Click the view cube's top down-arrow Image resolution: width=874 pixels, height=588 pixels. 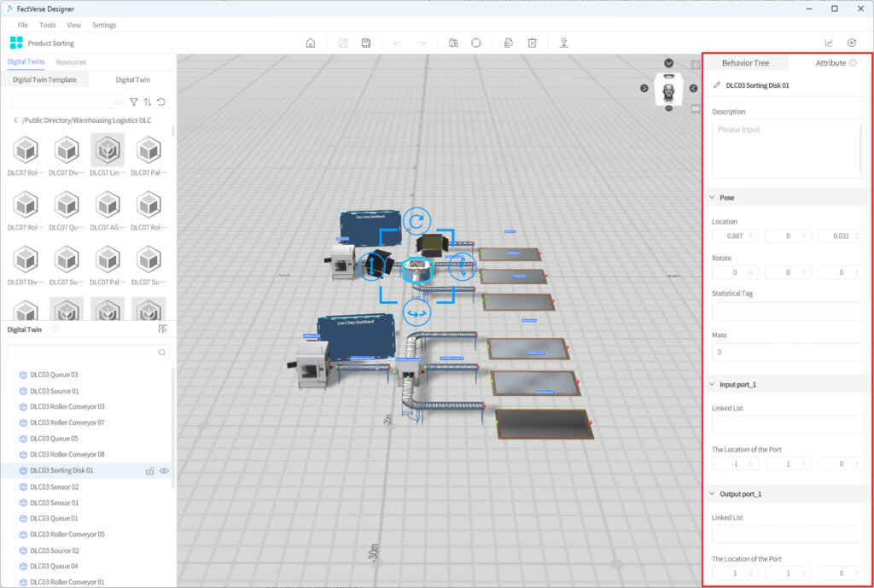[x=669, y=63]
